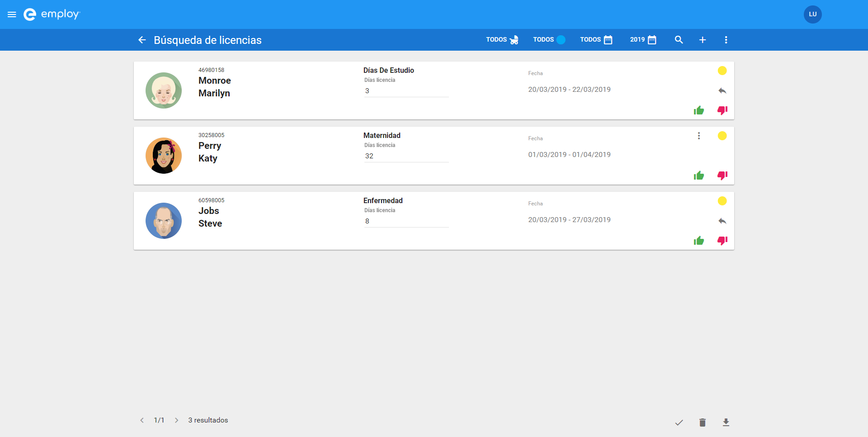The image size is (868, 437).
Task: Click the 1/1 page indicator
Action: point(159,420)
